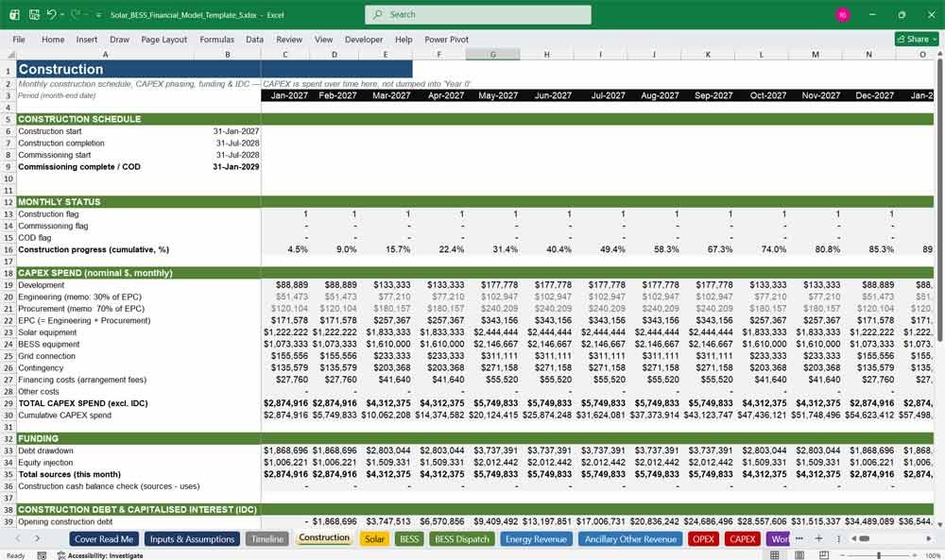This screenshot has height=560, width=945.
Task: Open the Formulas ribbon tab
Action: pos(217,39)
